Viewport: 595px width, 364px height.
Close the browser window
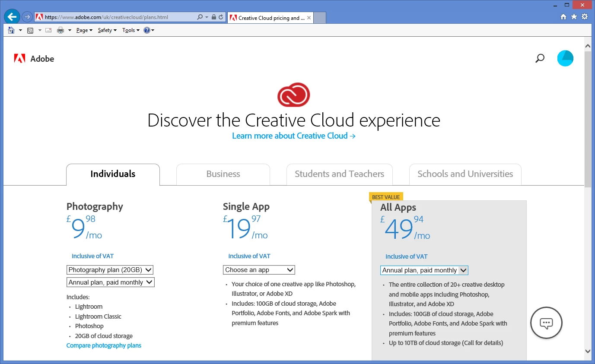click(x=582, y=4)
